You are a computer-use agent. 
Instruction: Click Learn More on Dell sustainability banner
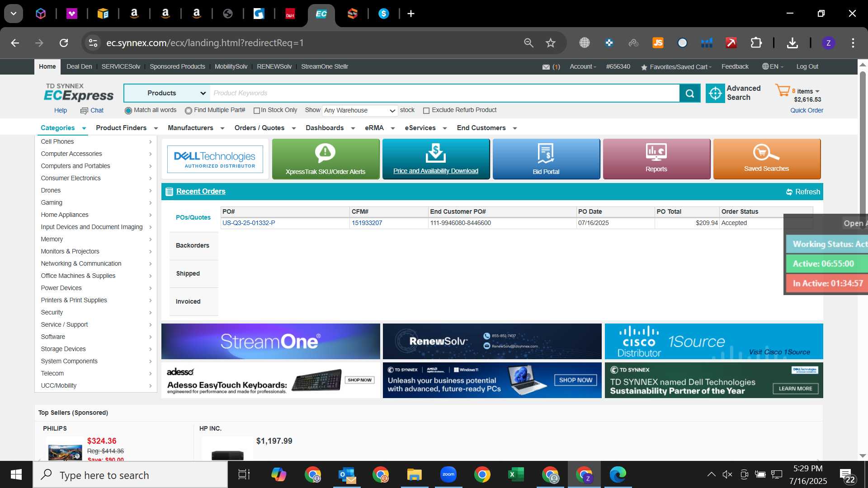click(795, 389)
